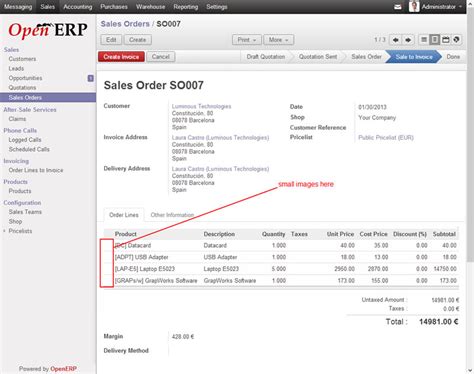
Task: Select the [LAP-E5] Laptop E5023 row
Action: (x=281, y=269)
